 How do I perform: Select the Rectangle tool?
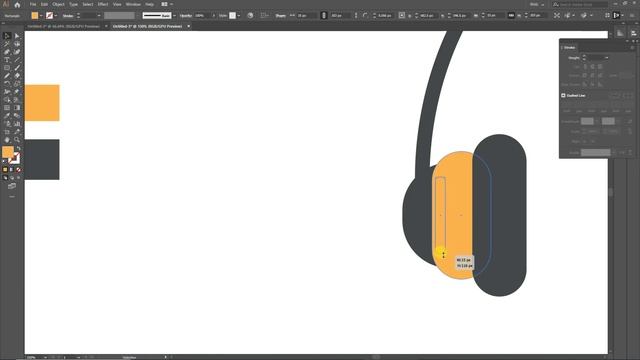(7, 68)
